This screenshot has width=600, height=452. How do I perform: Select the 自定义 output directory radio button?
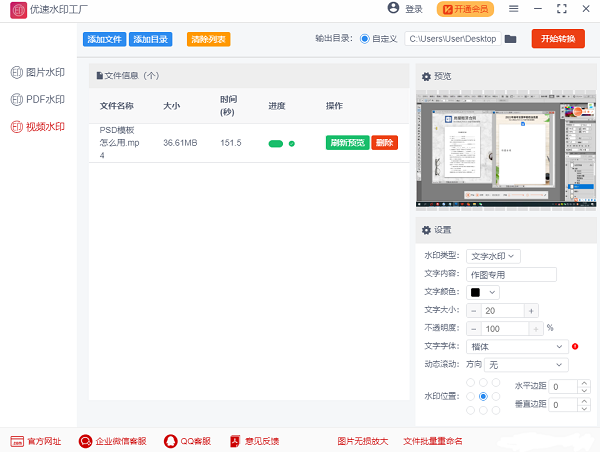364,39
